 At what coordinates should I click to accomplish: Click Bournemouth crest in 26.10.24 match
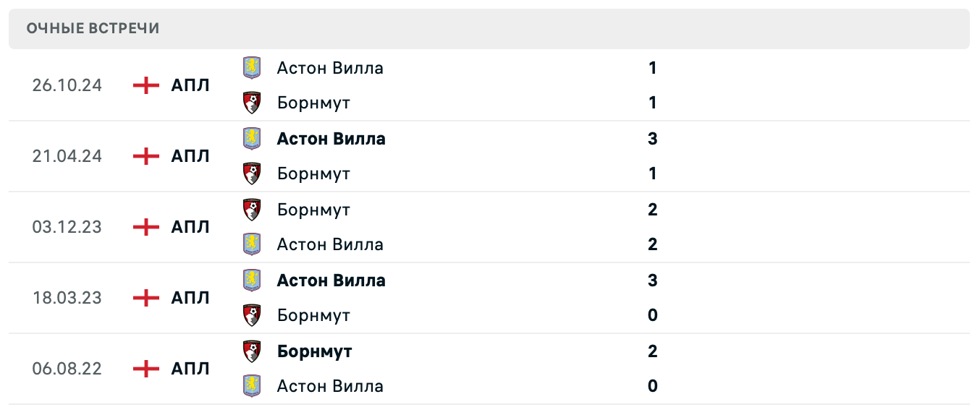(251, 103)
